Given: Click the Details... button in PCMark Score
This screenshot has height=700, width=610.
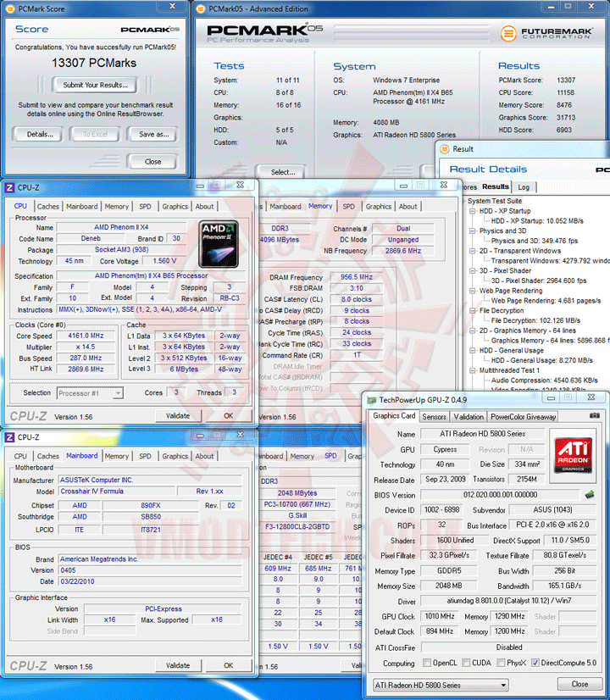Looking at the screenshot, I should point(40,135).
